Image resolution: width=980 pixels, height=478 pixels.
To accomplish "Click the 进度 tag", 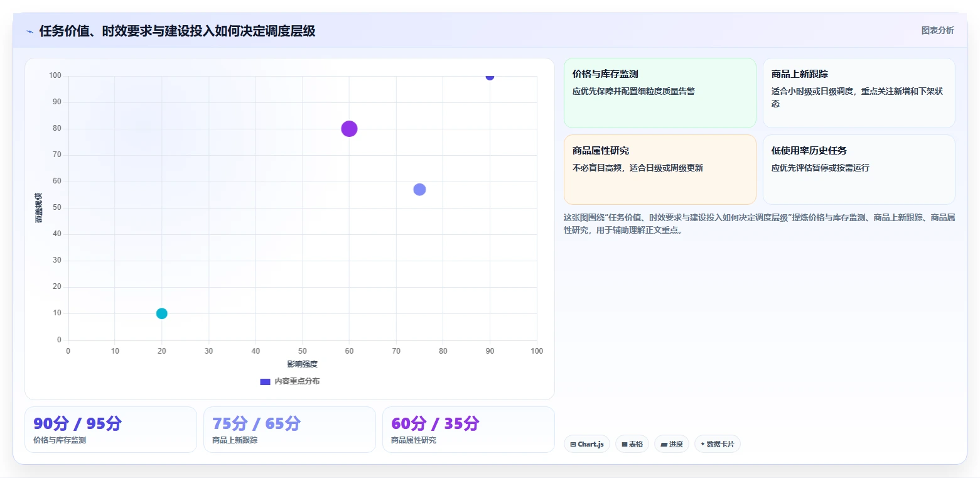I will click(x=672, y=444).
